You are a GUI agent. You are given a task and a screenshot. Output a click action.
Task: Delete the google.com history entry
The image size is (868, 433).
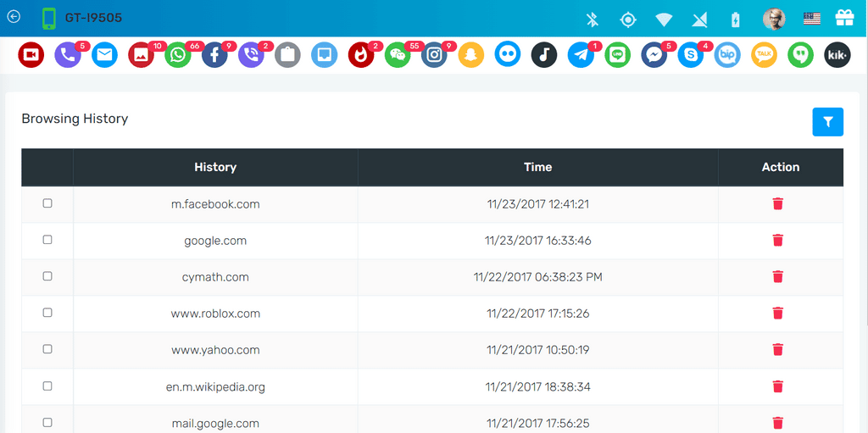[778, 241]
